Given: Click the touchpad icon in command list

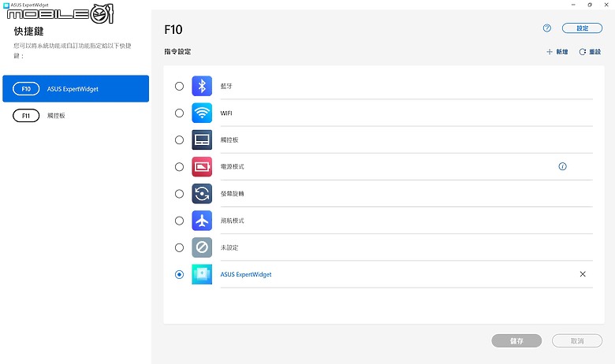Looking at the screenshot, I should coord(202,140).
